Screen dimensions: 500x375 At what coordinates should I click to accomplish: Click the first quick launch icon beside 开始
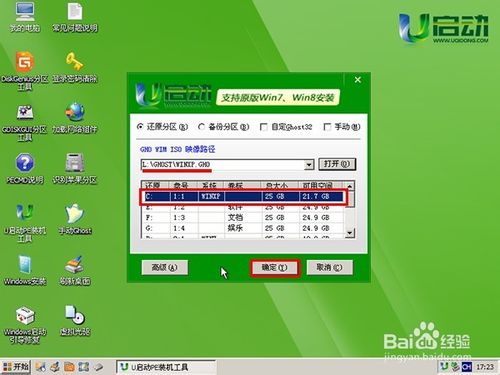(x=41, y=367)
